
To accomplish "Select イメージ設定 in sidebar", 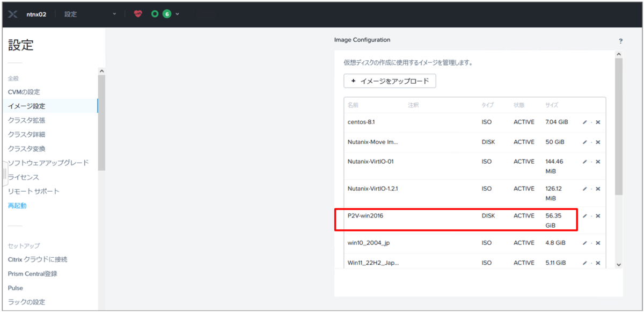I will click(27, 106).
